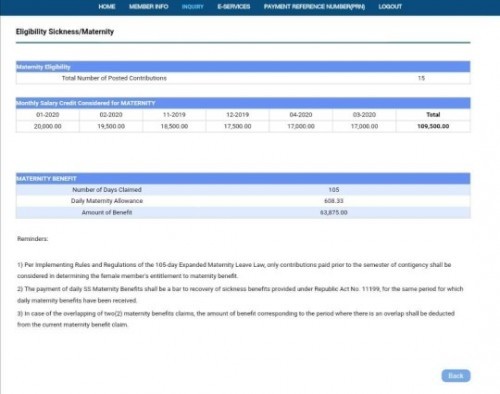The height and width of the screenshot is (394, 500).
Task: Click the 04-2020 month column cell
Action: [x=301, y=114]
